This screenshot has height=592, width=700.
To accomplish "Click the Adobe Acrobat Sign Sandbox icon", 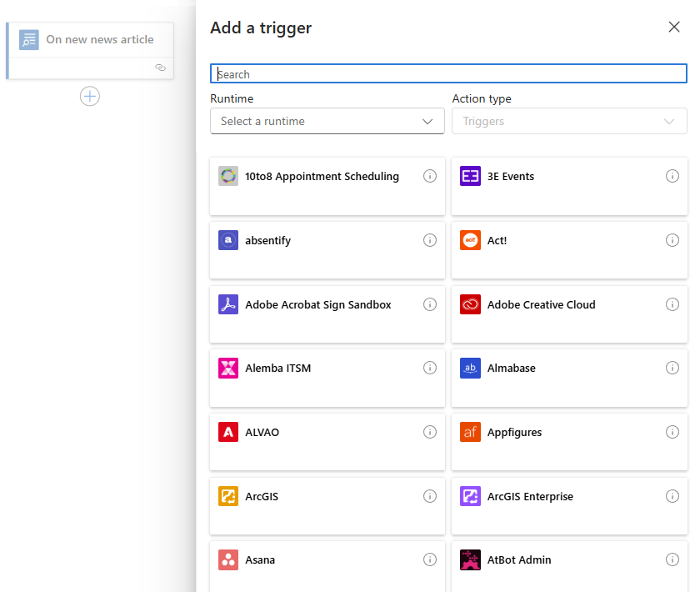I will pyautogui.click(x=228, y=304).
